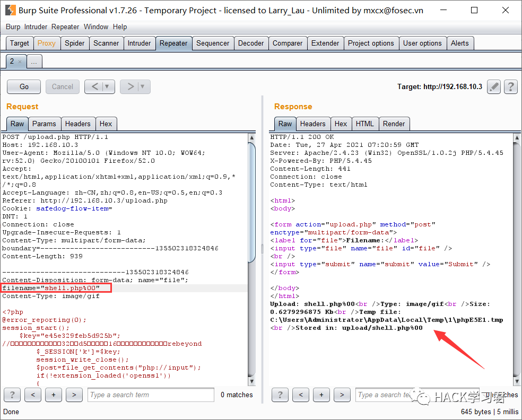Click request pane scrollbar up arrow
522x420 pixels.
[251, 137]
